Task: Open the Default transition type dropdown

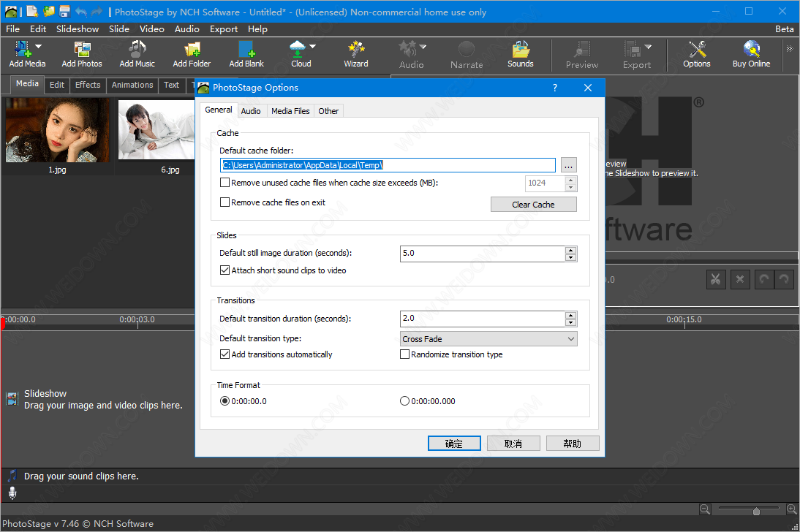Action: tap(488, 338)
